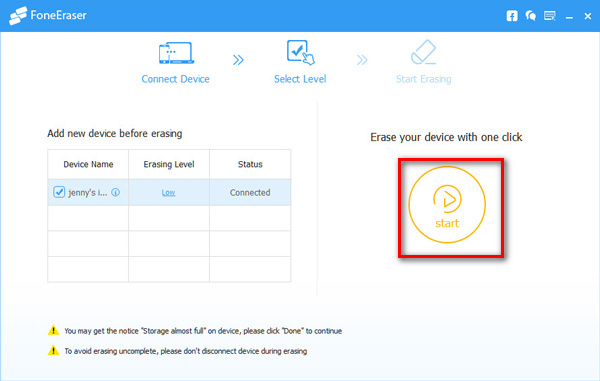Open the Facebook page icon
The image size is (600, 381).
pyautogui.click(x=512, y=16)
